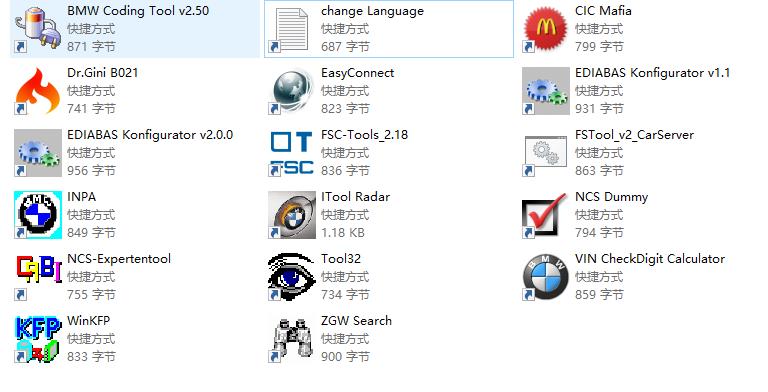Click the "823 字节" size text
The height and width of the screenshot is (392, 768).
pos(345,108)
